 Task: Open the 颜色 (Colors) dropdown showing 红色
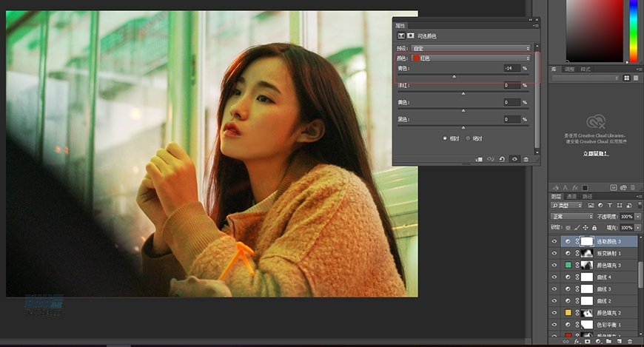473,58
